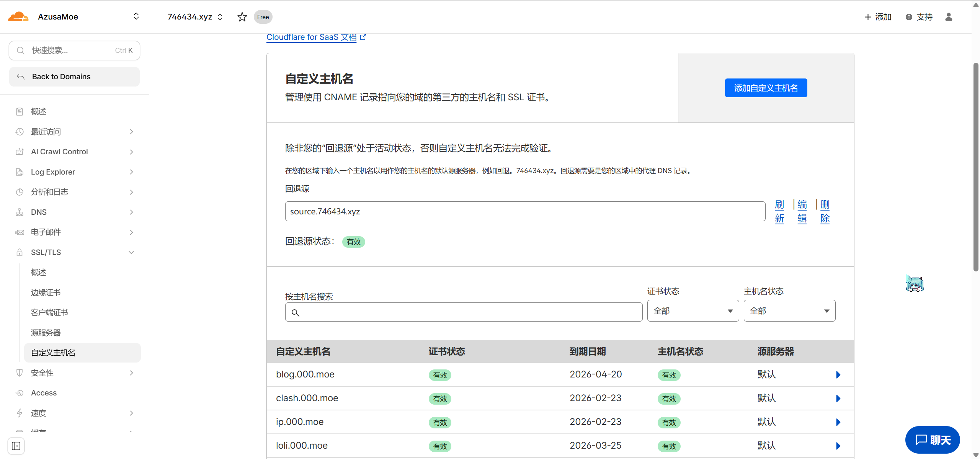
Task: Click the support help icon
Action: [x=909, y=17]
